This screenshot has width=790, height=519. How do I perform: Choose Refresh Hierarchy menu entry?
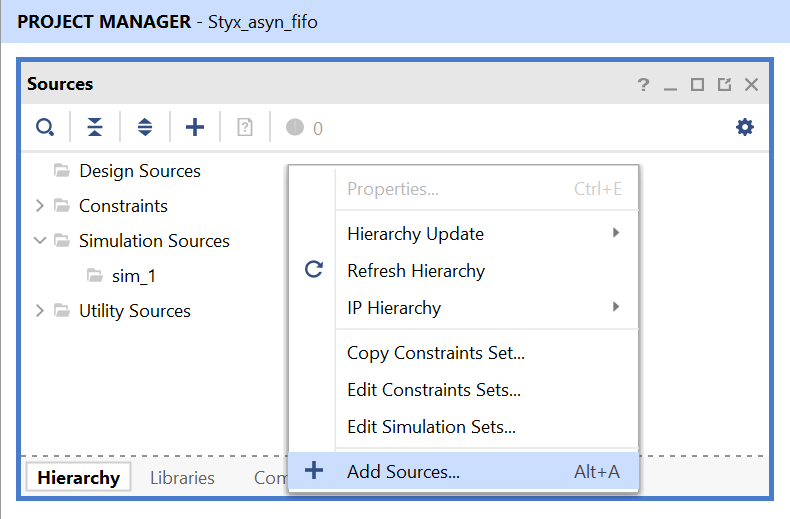click(415, 271)
